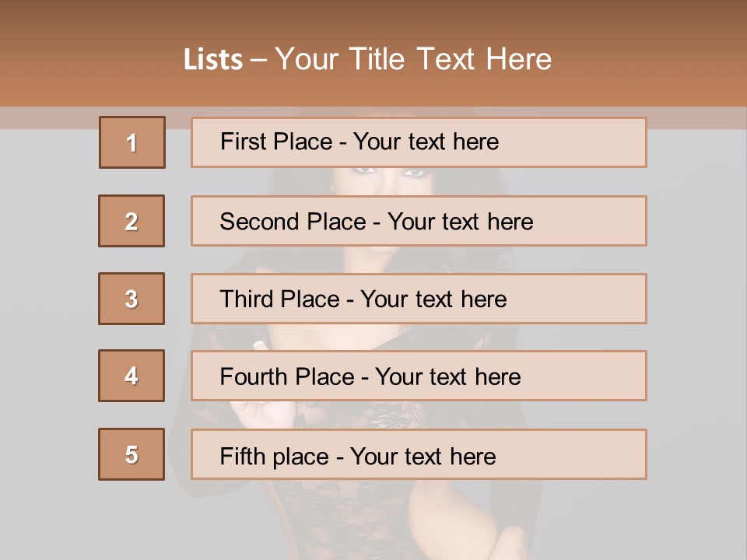Click "Your text here" in the Second Place row
Screen dimensions: 747x560
[460, 222]
